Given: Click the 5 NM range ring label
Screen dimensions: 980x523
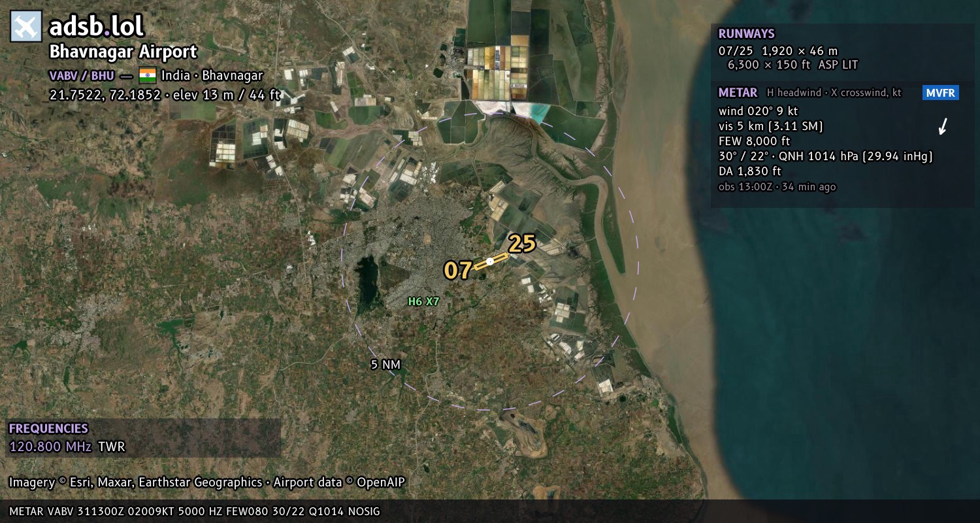Looking at the screenshot, I should pos(385,365).
